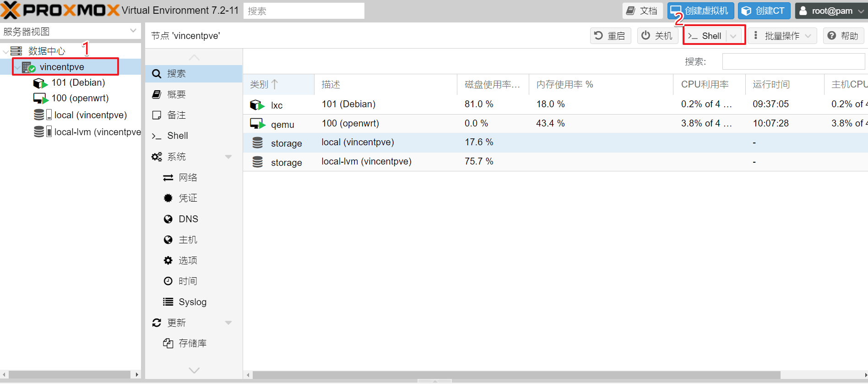868x384 pixels.
Task: Click the local-lvm storage icon in tree
Action: pyautogui.click(x=42, y=132)
